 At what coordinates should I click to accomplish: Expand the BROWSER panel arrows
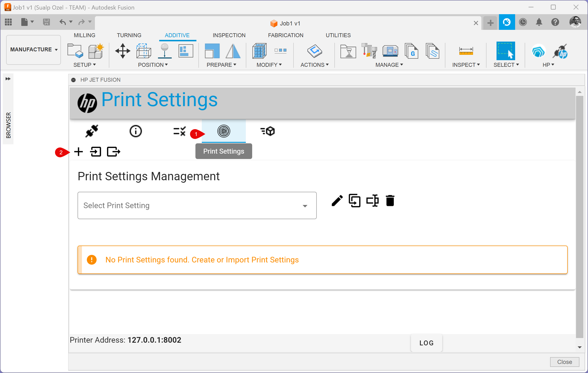click(8, 79)
